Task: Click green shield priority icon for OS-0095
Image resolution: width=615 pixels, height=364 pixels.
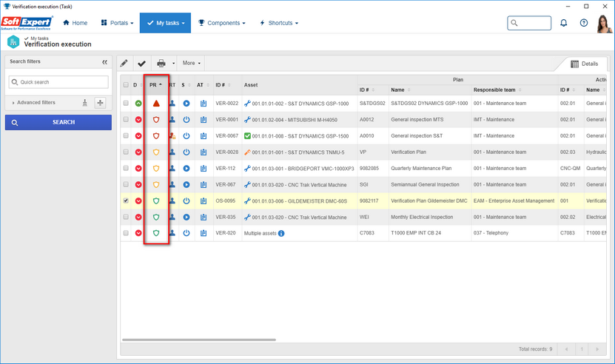Action: coord(156,200)
